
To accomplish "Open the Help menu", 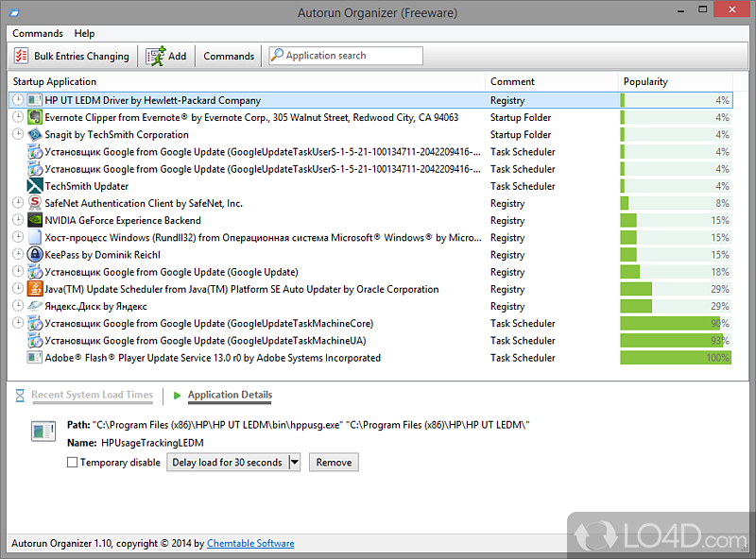I will pos(84,33).
